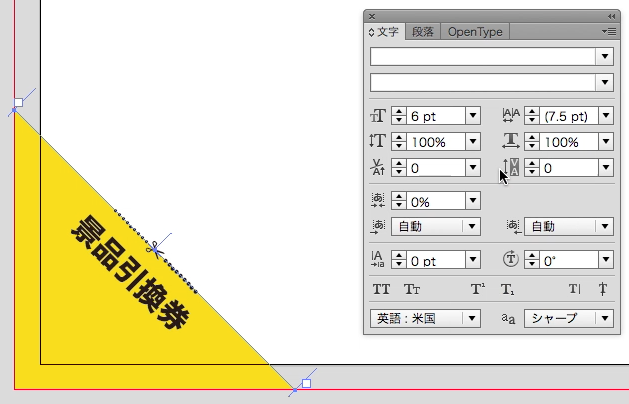Adjust the (7.5 pt) leading stepper
This screenshot has height=404, width=629.
pyautogui.click(x=532, y=116)
